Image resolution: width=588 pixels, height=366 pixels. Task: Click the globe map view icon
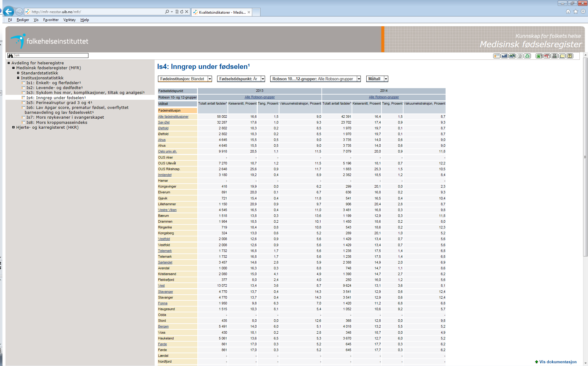click(520, 56)
